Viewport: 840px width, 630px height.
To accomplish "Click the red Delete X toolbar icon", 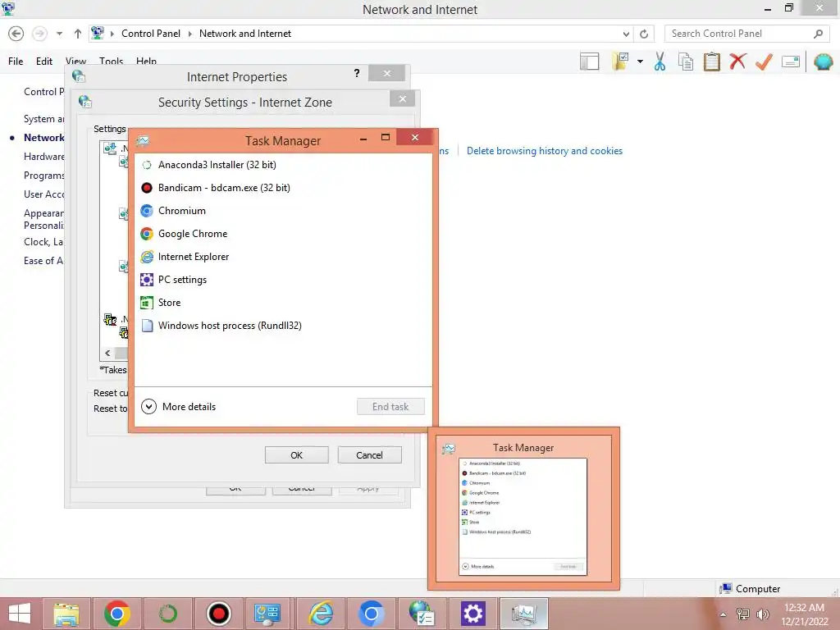I will tap(737, 62).
